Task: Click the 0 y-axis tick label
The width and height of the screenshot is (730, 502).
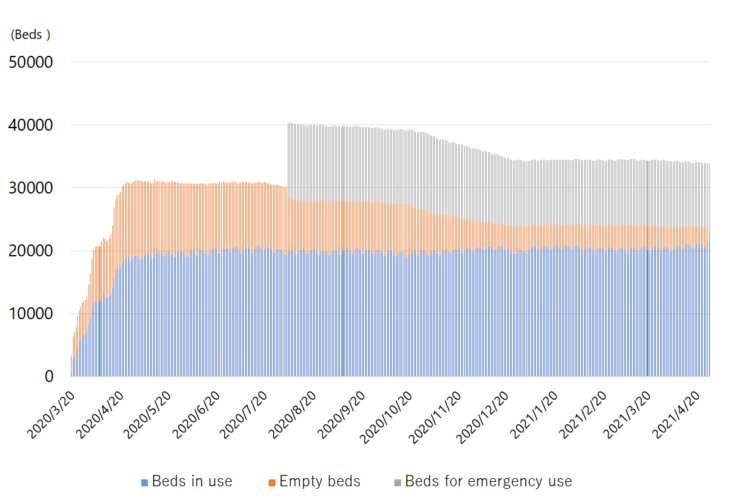Action: (x=48, y=377)
